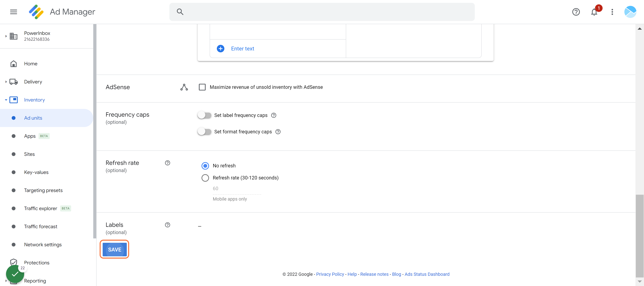Expand the Delivery section arrow
Viewport: 644px width, 286px height.
(6, 82)
